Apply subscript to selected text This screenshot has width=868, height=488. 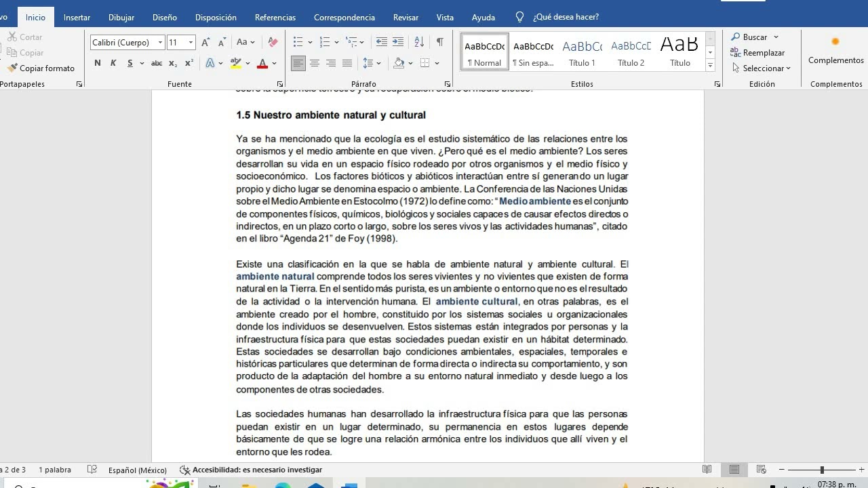[174, 63]
